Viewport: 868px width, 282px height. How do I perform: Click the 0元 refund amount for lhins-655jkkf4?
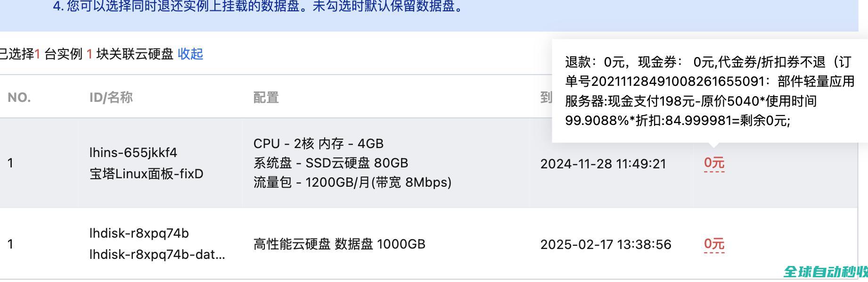click(714, 163)
